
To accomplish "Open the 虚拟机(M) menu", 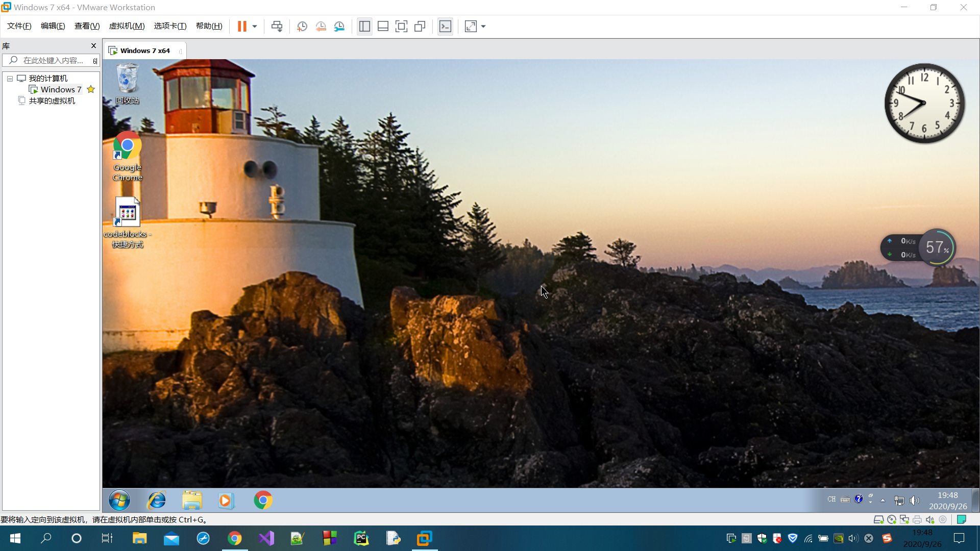I will point(127,26).
